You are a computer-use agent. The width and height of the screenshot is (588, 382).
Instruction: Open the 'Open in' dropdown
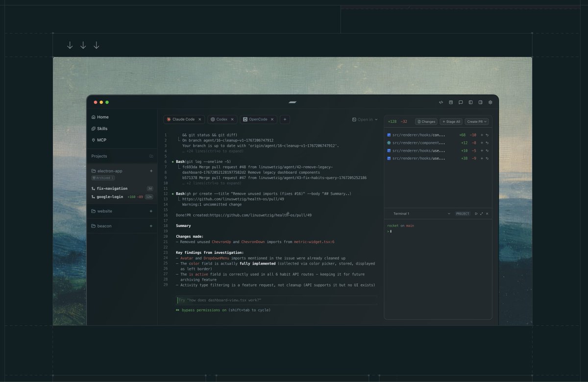(365, 119)
